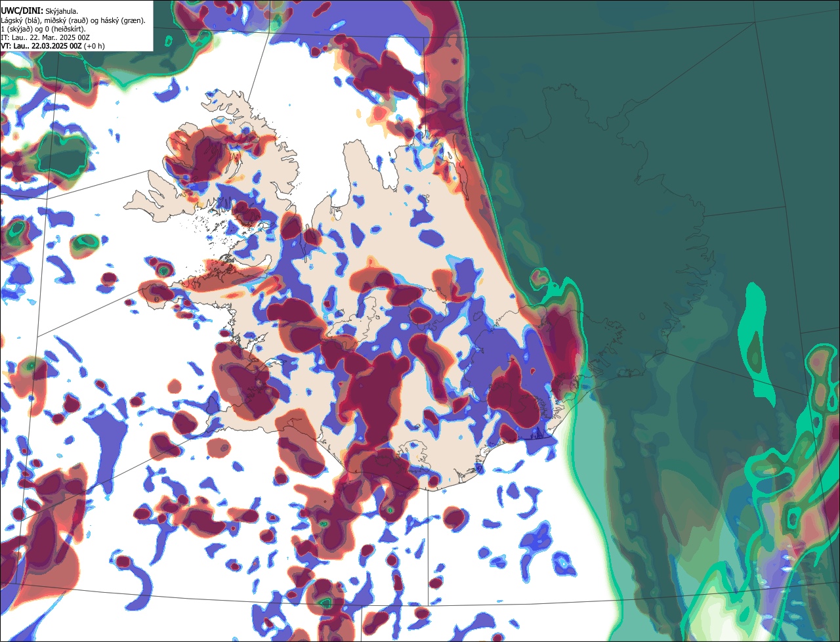Click the "VT: Lau.. 22.03.2025 00Z (+0 h)" line
This screenshot has height=642, width=840.
pyautogui.click(x=52, y=46)
